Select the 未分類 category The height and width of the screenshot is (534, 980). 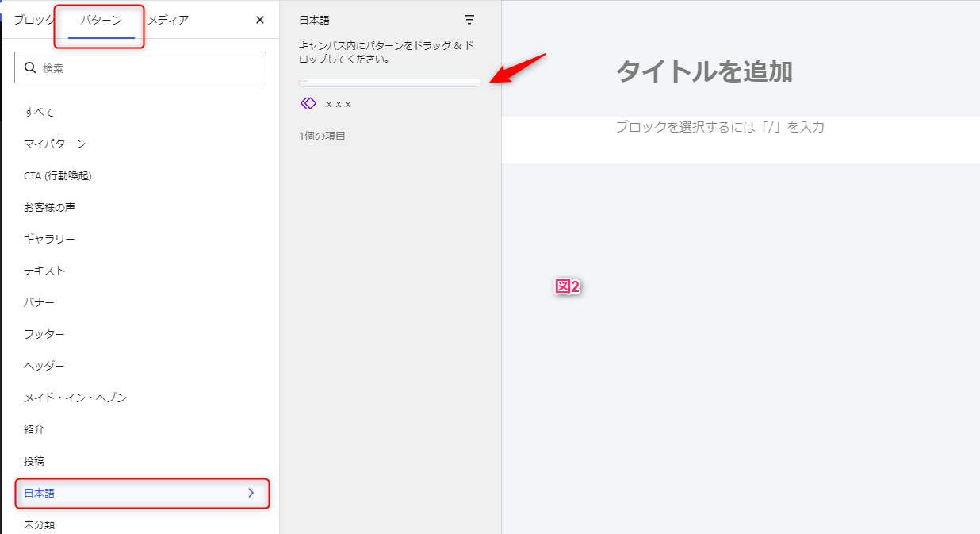39,524
